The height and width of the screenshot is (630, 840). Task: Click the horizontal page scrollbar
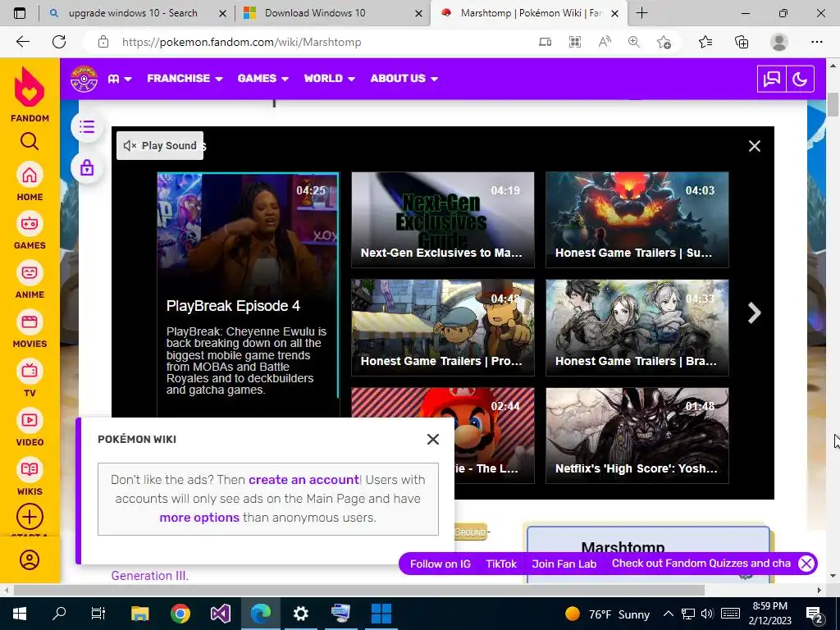tap(359, 591)
